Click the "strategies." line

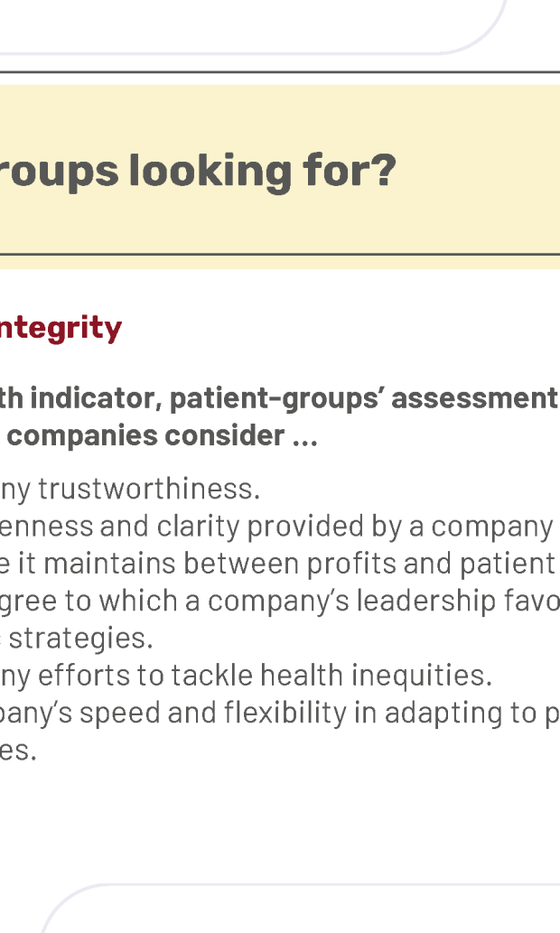pos(81,639)
